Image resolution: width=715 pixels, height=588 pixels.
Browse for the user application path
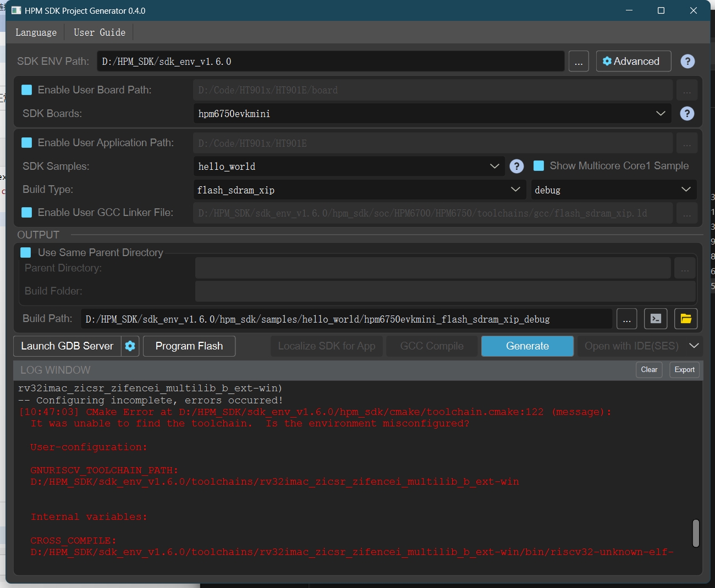click(687, 143)
